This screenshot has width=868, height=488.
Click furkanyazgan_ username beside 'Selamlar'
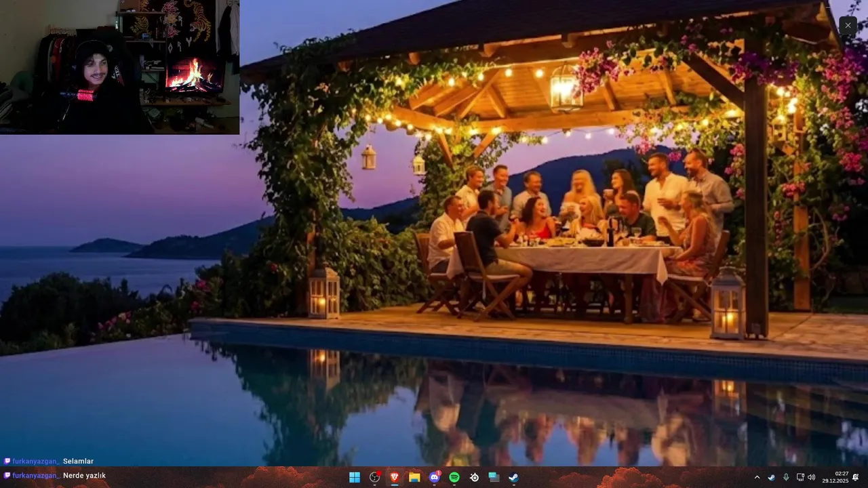36,462
